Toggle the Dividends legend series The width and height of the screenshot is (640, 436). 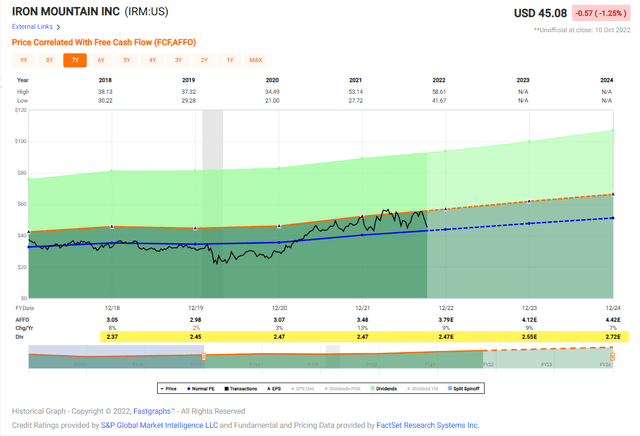point(383,389)
